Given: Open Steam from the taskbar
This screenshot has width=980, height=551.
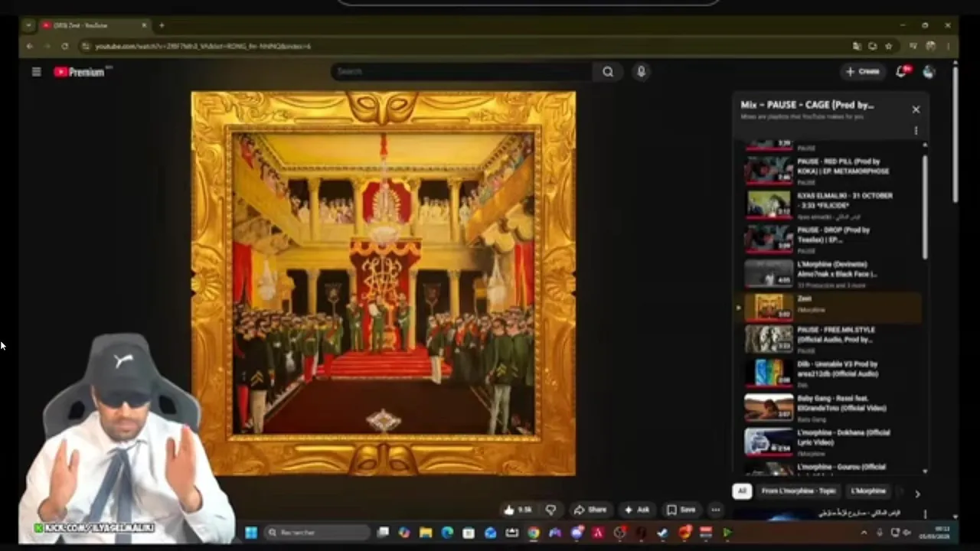Looking at the screenshot, I should [662, 533].
